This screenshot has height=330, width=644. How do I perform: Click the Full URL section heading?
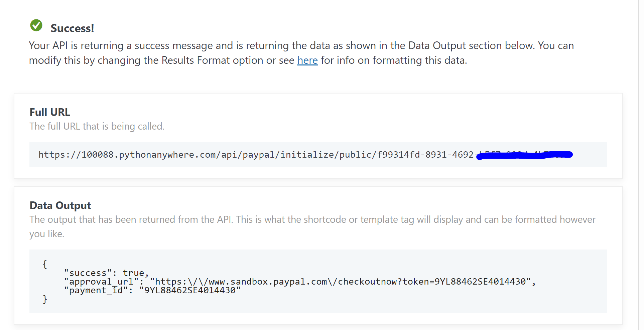coord(49,112)
